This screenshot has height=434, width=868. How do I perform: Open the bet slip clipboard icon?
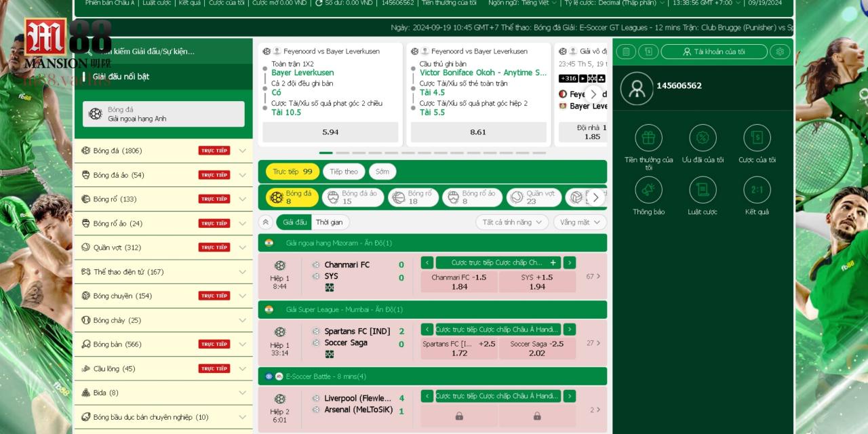click(627, 52)
